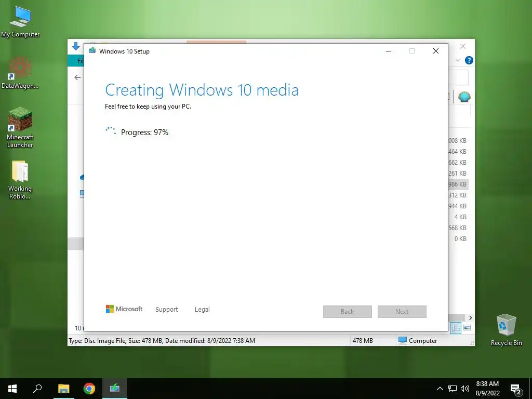
Task: Launch Google Chrome from the taskbar
Action: [89, 389]
